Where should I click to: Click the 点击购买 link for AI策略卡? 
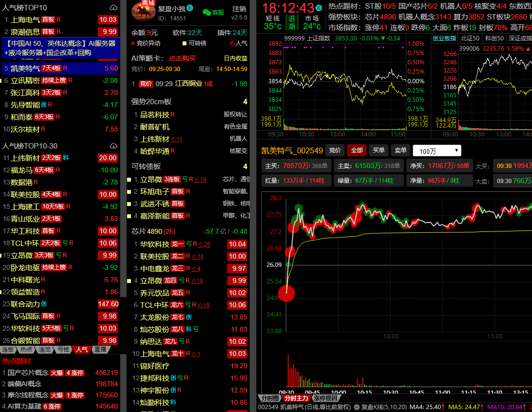183,58
